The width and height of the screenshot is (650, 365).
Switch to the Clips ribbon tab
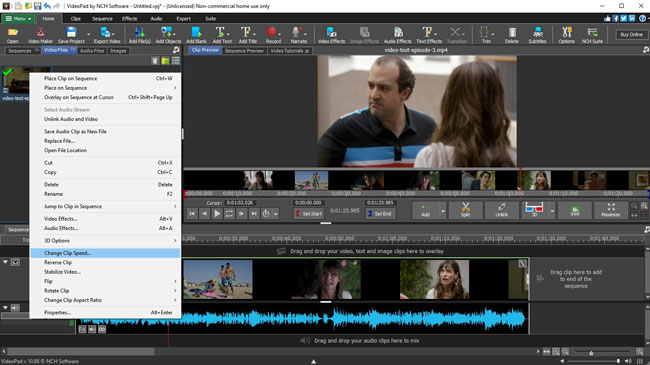pyautogui.click(x=75, y=19)
